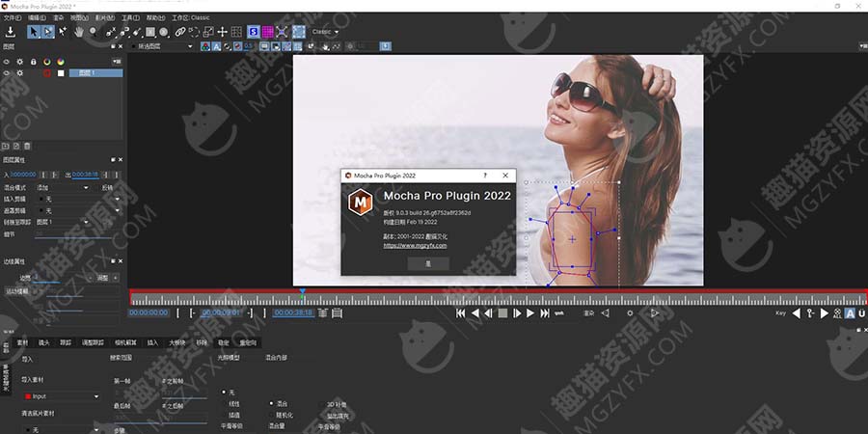Select the Pan hand tool

click(x=79, y=32)
